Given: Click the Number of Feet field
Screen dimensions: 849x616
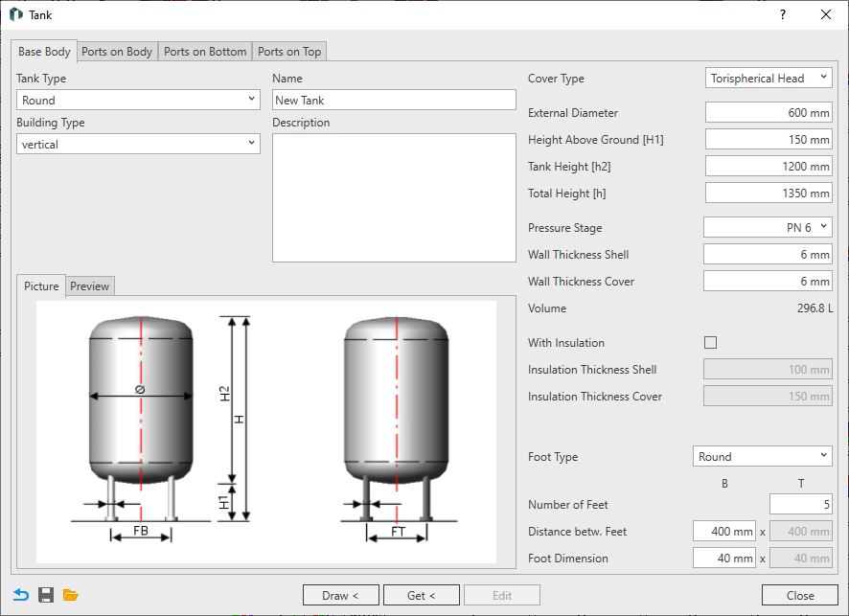Looking at the screenshot, I should pos(801,505).
